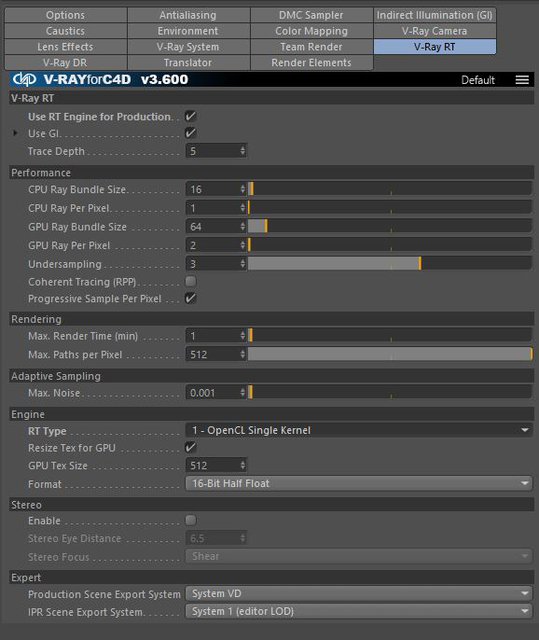The height and width of the screenshot is (640, 539).
Task: Open the Format dropdown showing 16-Bit Half Float
Action: (359, 484)
